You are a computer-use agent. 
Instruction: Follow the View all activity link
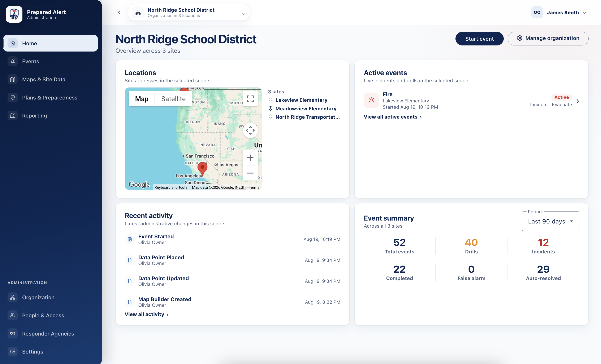point(147,314)
